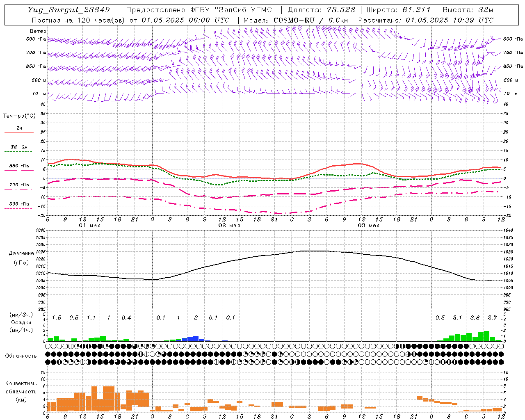Image resolution: width=525 pixels, height=420 pixels.
Task: Click the 2.7 precipitation value
Action: click(x=492, y=318)
